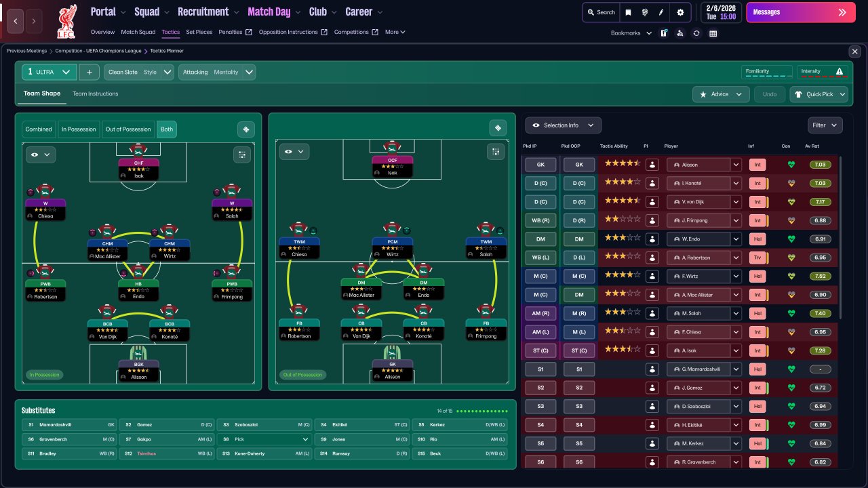The width and height of the screenshot is (868, 488).
Task: Open the Quick Pick dropdown
Action: (x=819, y=94)
